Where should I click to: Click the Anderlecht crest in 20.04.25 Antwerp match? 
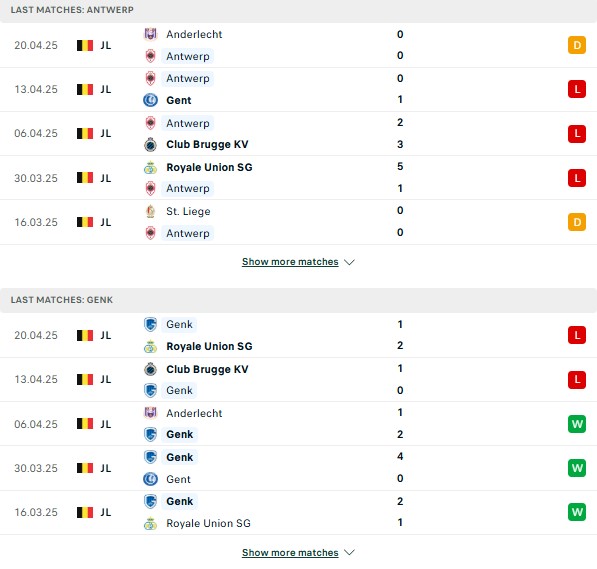point(150,34)
